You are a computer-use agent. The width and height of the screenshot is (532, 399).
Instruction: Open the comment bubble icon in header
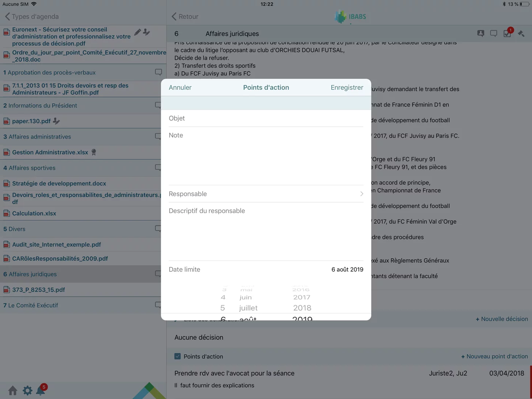click(494, 33)
